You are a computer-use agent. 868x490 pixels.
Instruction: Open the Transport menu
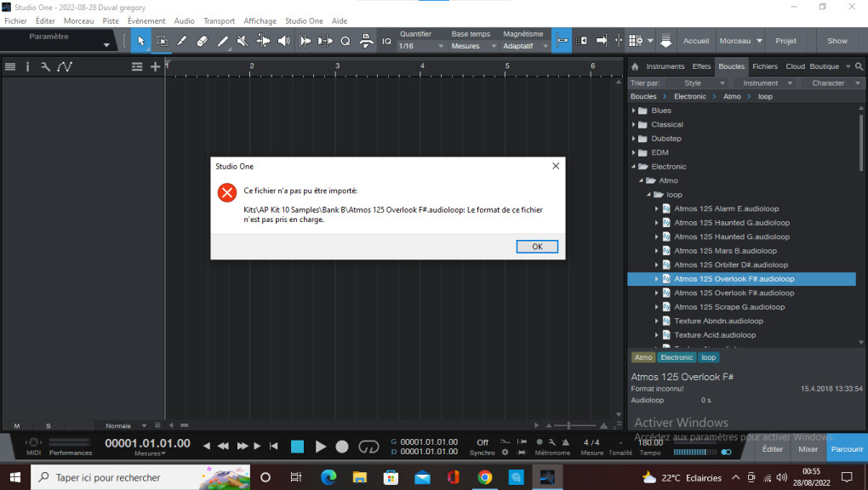pos(219,21)
